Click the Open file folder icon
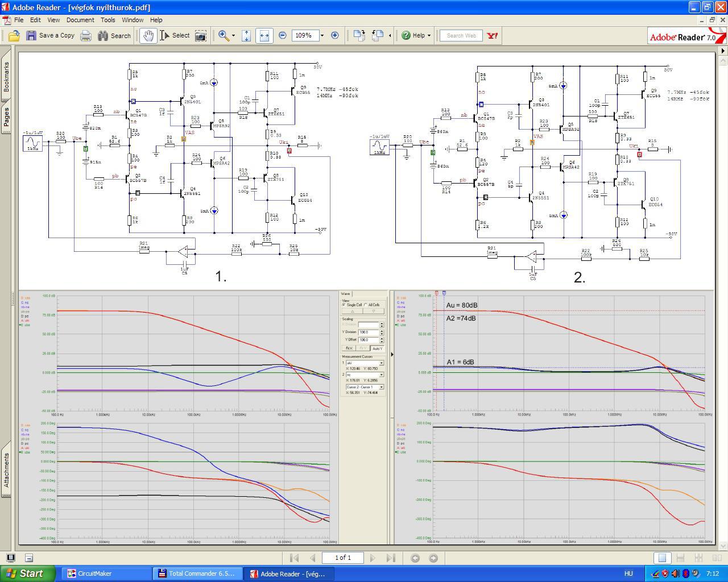This screenshot has width=728, height=582. coord(14,35)
